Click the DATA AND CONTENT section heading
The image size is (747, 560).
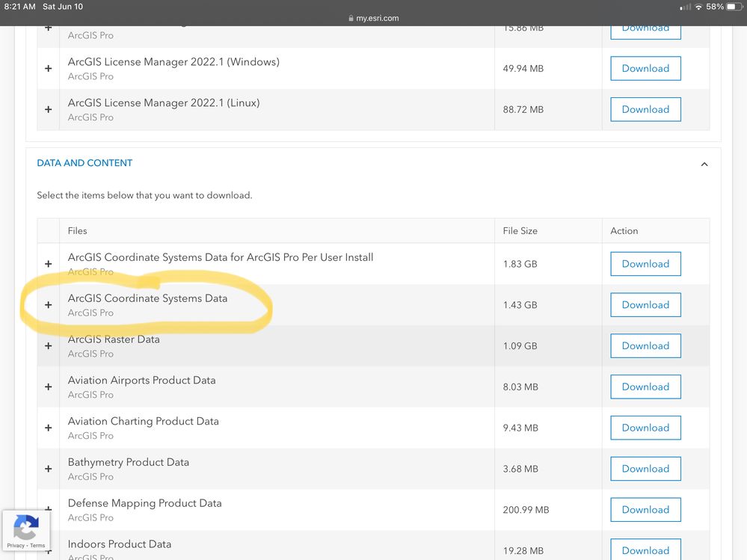pos(84,163)
